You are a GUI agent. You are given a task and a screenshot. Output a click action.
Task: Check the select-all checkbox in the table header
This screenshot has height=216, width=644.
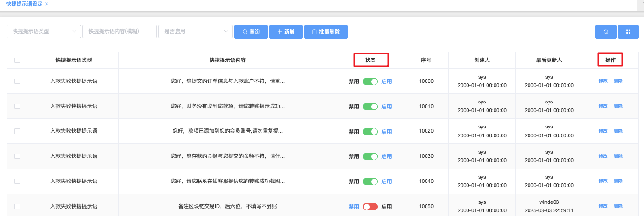coord(17,60)
